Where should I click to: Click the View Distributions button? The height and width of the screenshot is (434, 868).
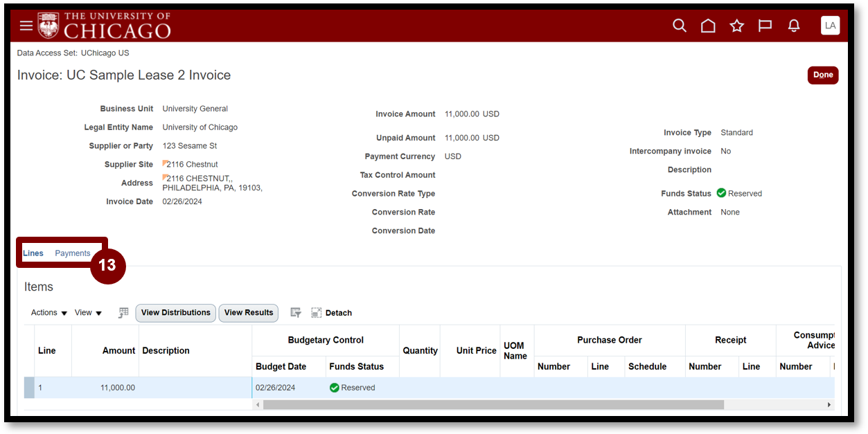(x=176, y=313)
